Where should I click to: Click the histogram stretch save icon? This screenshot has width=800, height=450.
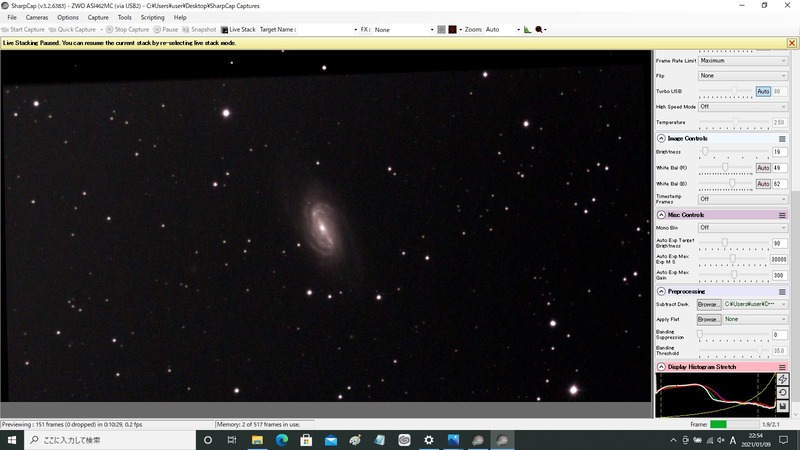[783, 406]
